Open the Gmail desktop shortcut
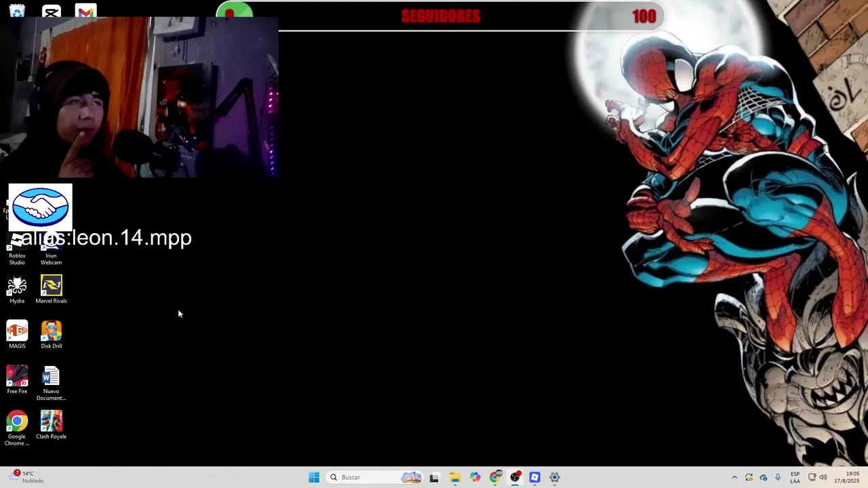Screen dimensions: 868x488 tap(85, 9)
